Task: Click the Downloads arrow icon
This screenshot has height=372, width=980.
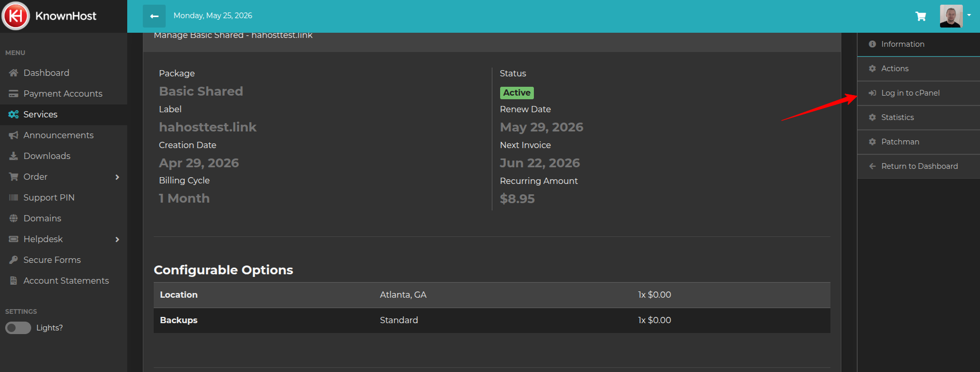Action: [x=14, y=156]
